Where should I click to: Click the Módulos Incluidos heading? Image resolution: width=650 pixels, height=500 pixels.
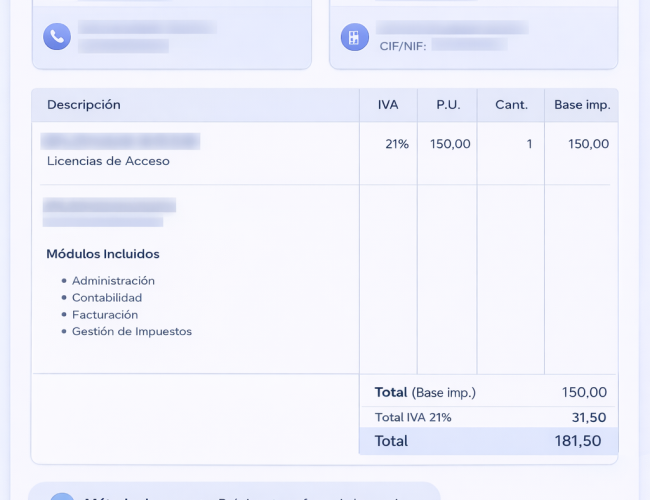point(103,254)
